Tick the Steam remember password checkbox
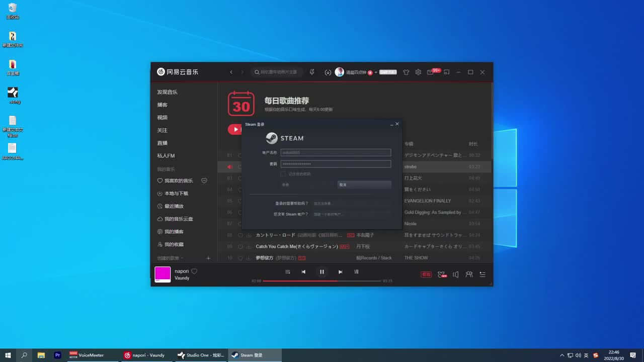 (x=283, y=174)
